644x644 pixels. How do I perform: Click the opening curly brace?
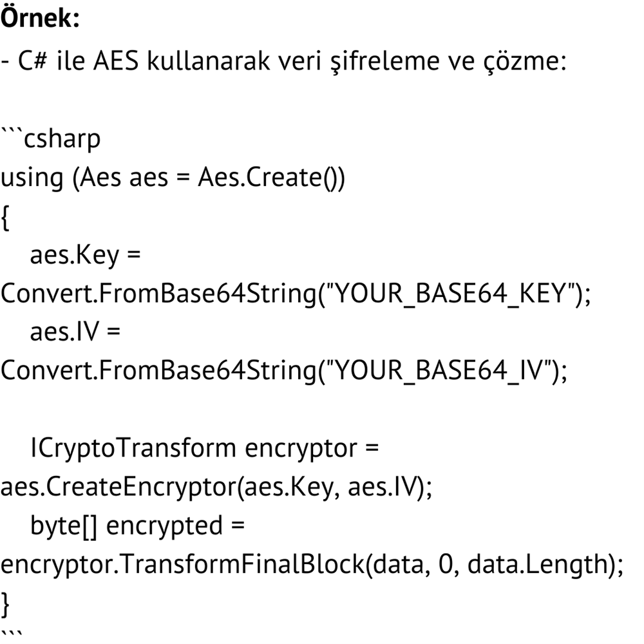(5, 217)
